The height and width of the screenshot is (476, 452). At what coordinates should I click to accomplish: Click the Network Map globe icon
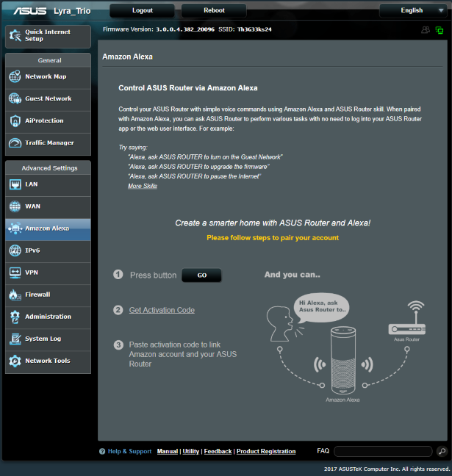pyautogui.click(x=15, y=76)
